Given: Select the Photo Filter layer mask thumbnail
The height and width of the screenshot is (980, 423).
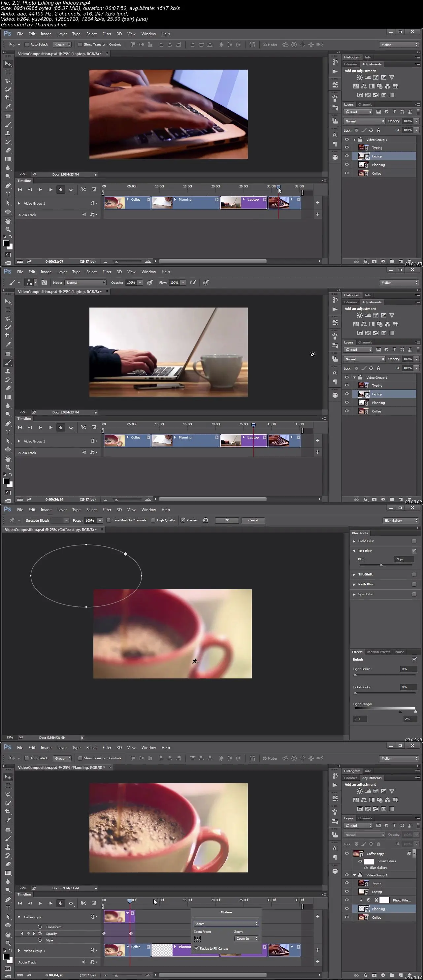Looking at the screenshot, I should coord(385,900).
